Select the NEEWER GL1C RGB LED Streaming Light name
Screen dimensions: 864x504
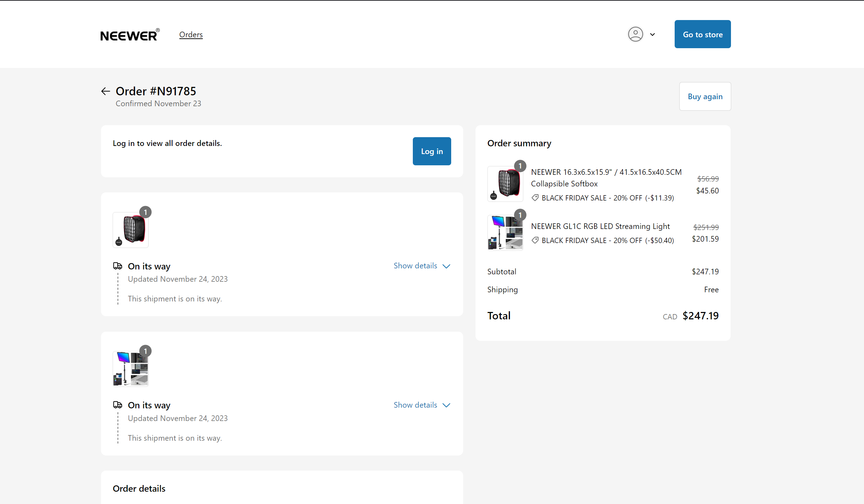[600, 226]
